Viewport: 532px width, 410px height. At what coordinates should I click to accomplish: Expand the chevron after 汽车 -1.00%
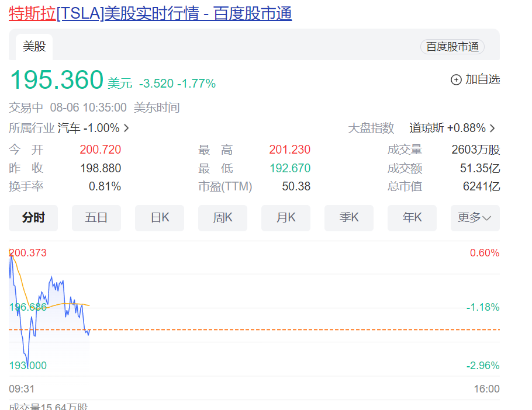pyautogui.click(x=126, y=128)
